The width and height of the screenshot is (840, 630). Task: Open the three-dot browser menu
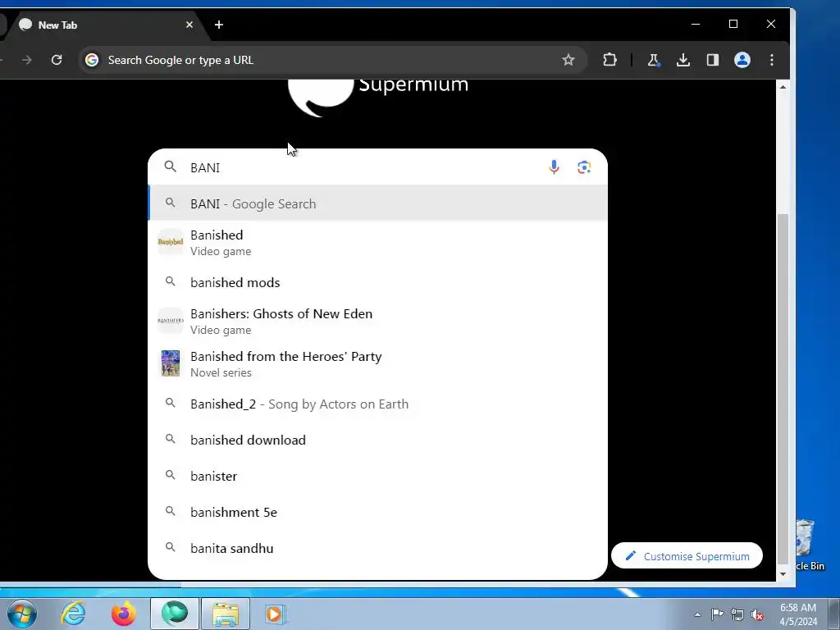[771, 60]
